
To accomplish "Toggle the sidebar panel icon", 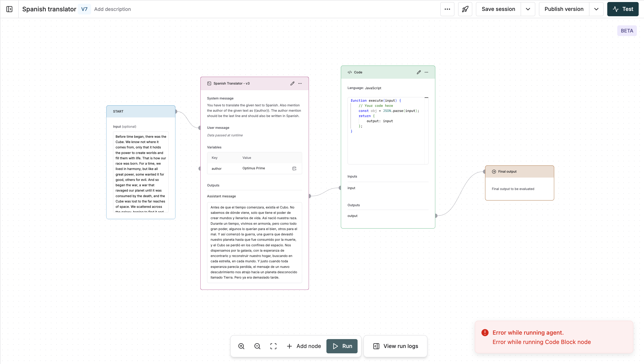I will coord(9,9).
